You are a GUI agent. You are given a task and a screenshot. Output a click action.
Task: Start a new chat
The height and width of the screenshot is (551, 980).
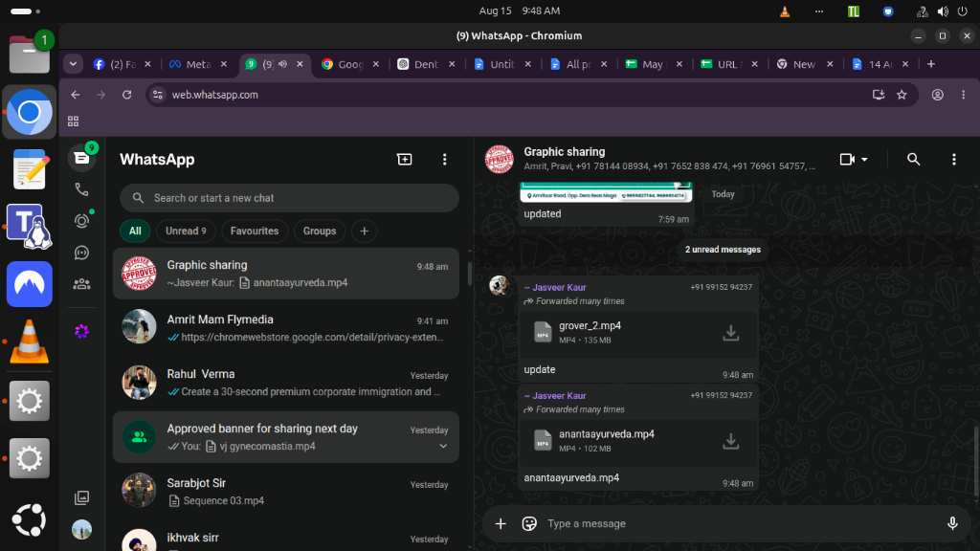coord(405,160)
